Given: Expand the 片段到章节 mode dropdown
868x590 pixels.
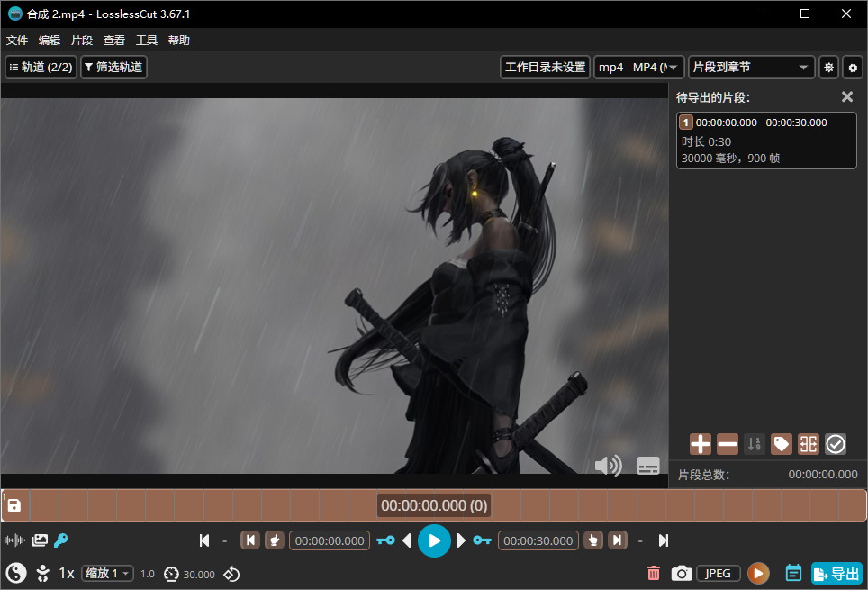Looking at the screenshot, I should point(751,67).
